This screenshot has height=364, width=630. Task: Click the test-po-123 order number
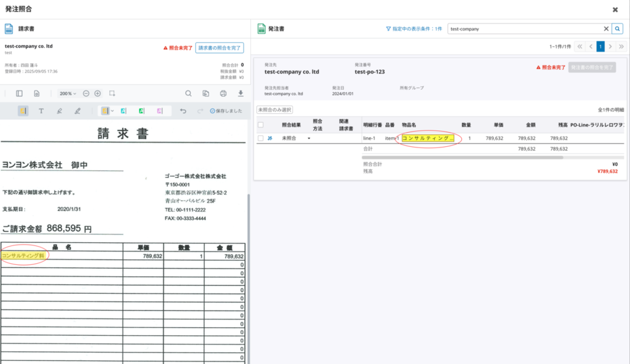(x=370, y=71)
